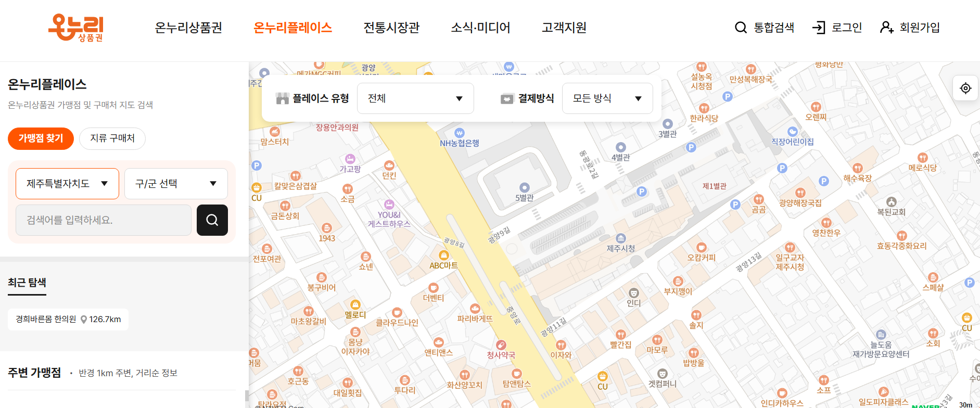Click the 영찬한우 restaurant marker
This screenshot has height=408, width=980.
[826, 223]
